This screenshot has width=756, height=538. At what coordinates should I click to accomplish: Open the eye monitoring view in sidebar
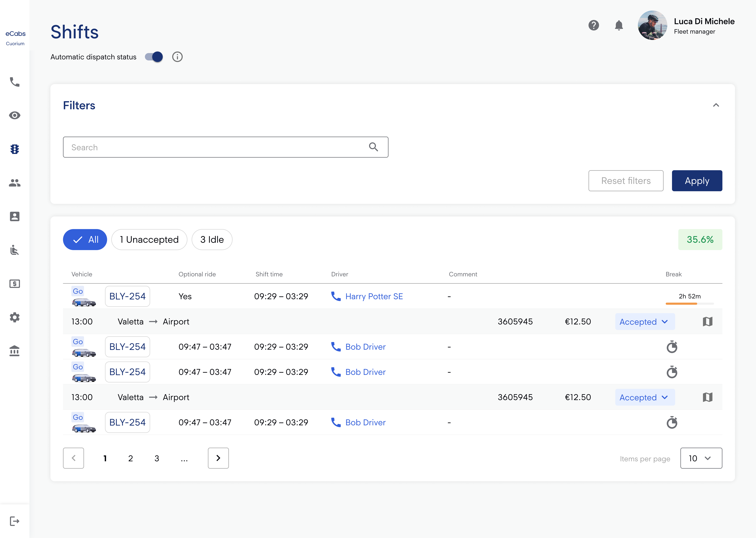pos(15,115)
